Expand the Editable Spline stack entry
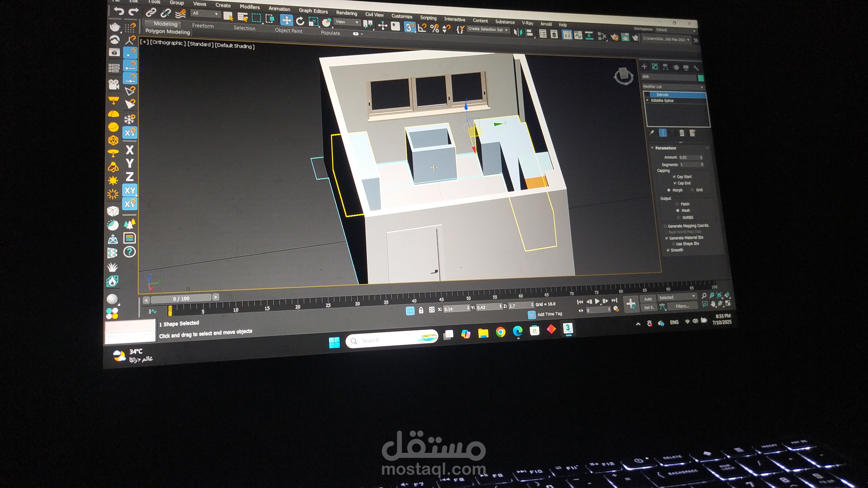Image resolution: width=868 pixels, height=488 pixels. coord(647,100)
